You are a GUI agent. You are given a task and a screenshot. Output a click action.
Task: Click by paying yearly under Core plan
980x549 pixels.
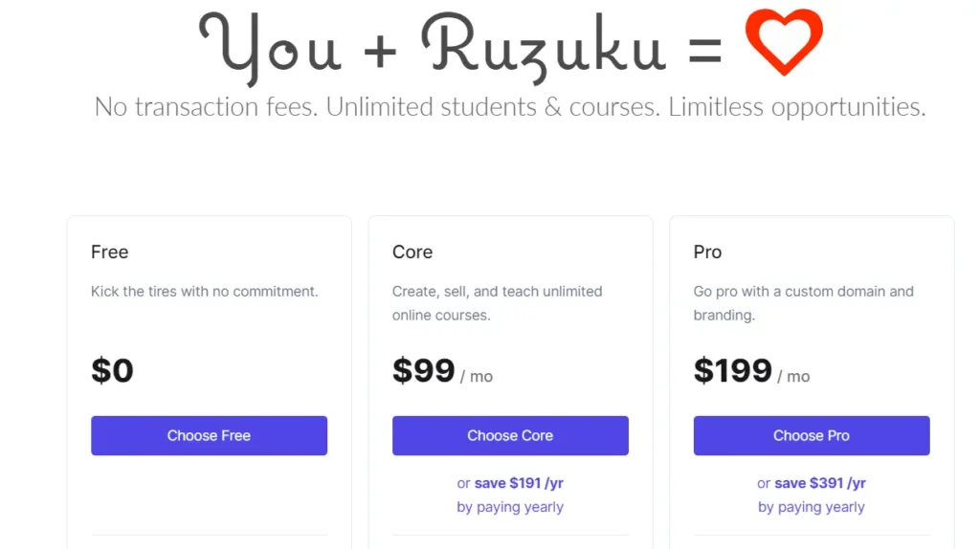pyautogui.click(x=510, y=507)
